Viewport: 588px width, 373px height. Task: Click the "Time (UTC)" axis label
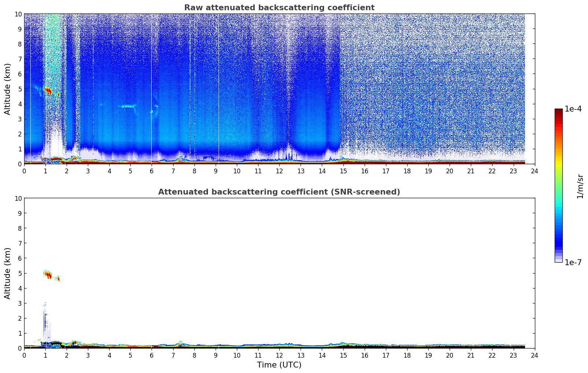(279, 365)
